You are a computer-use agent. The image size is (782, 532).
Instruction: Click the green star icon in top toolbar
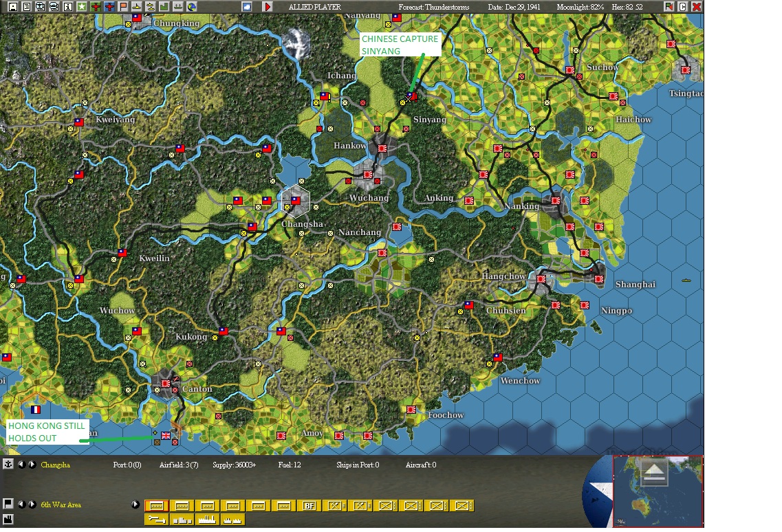tap(82, 6)
